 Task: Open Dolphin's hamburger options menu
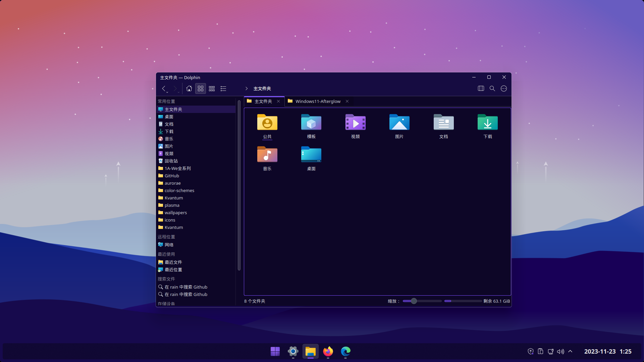point(504,88)
